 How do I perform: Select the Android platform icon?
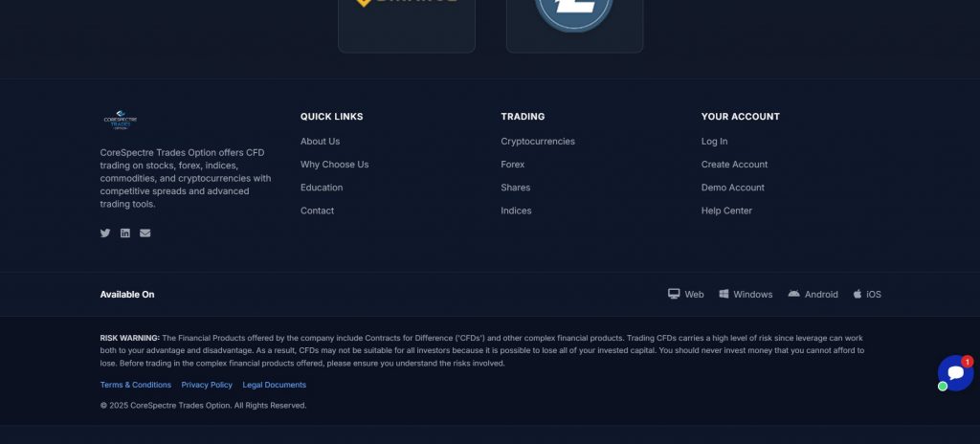tap(793, 294)
